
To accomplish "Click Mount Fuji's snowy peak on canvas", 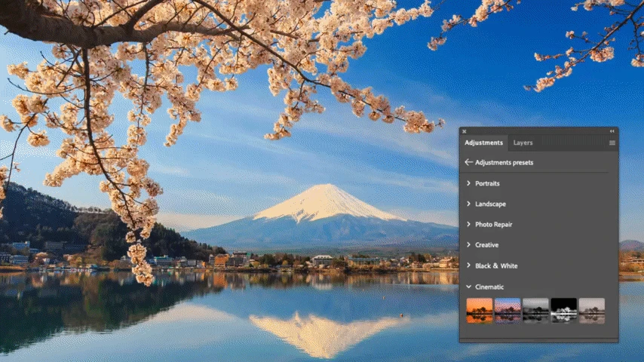I will pos(324,198).
